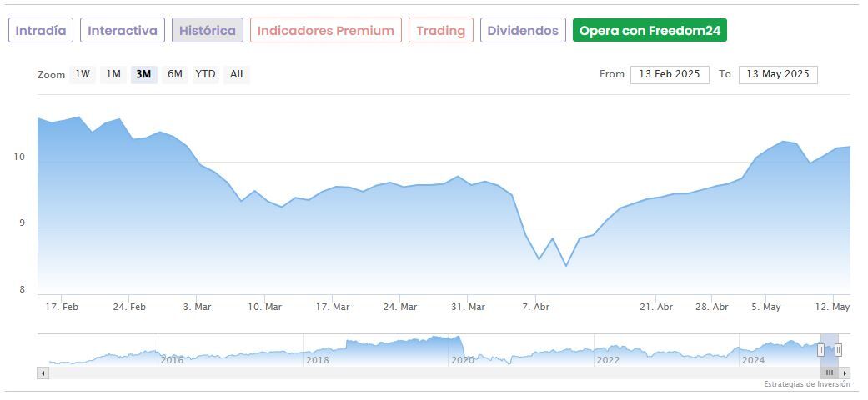
Task: Open the Dividendos tab
Action: 523,31
